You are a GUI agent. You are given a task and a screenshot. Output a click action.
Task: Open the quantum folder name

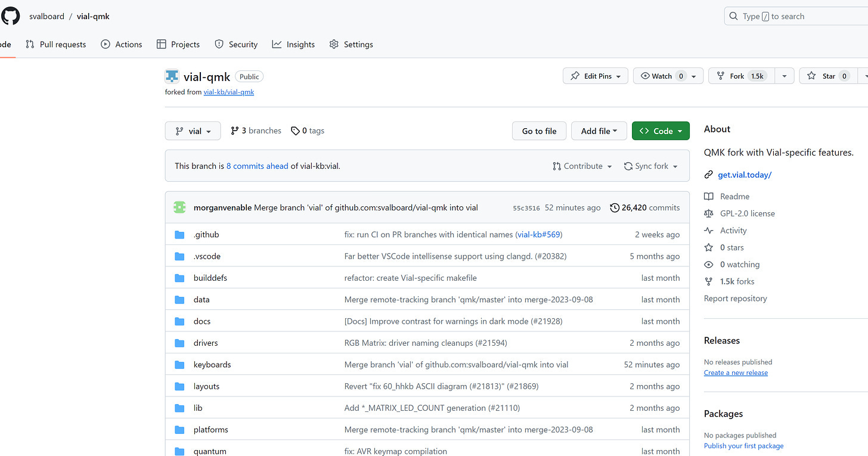[x=210, y=451]
